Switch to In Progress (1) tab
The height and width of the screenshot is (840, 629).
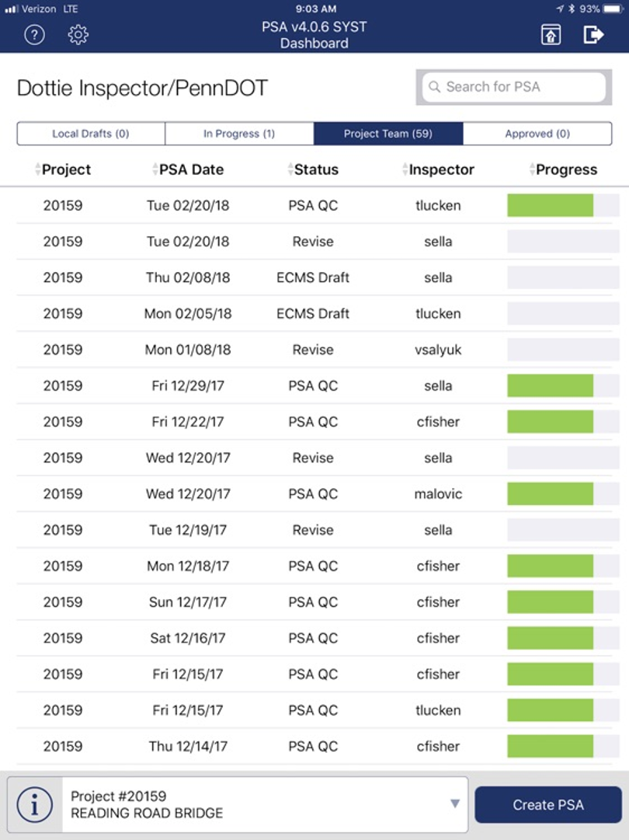(x=239, y=134)
